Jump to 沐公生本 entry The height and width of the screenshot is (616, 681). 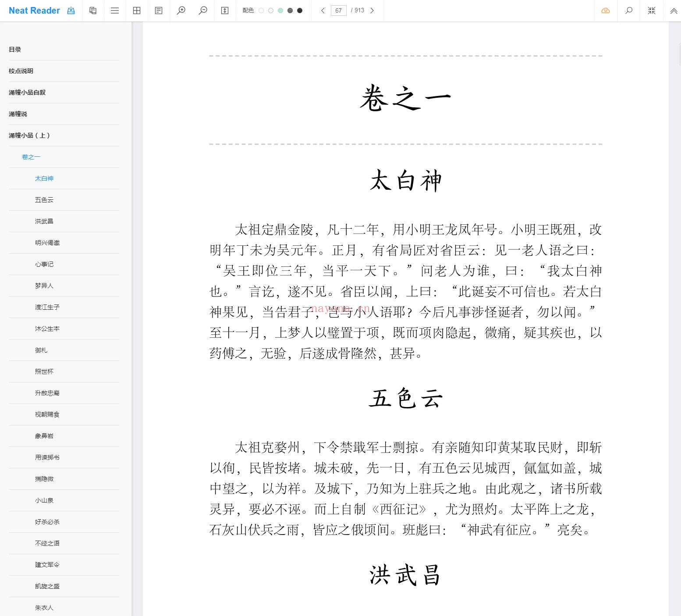pos(47,329)
